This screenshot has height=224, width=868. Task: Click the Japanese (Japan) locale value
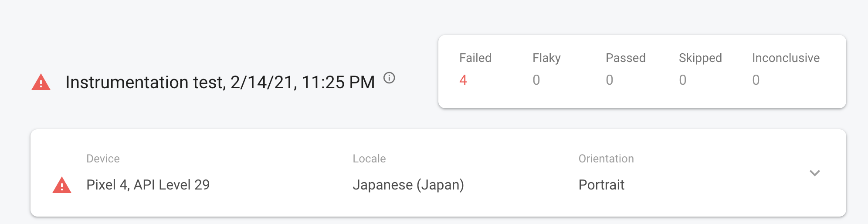408,185
